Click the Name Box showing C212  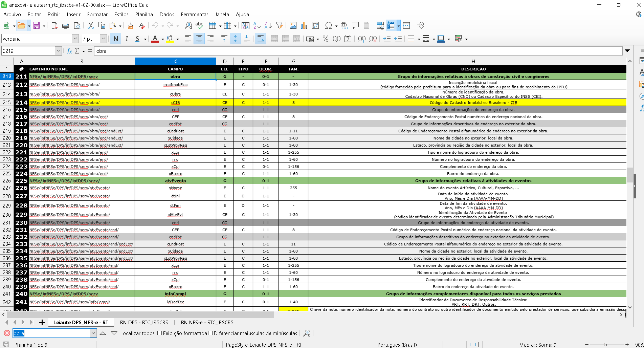coord(28,51)
